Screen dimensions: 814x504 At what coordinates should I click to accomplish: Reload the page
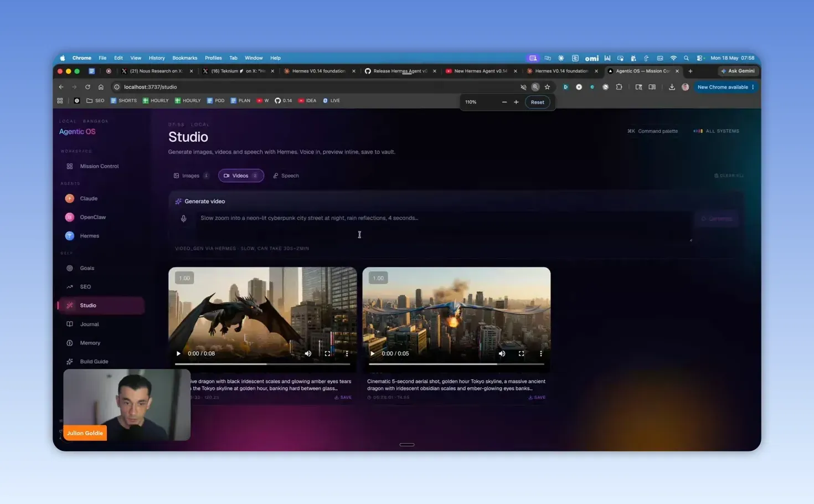(x=87, y=87)
